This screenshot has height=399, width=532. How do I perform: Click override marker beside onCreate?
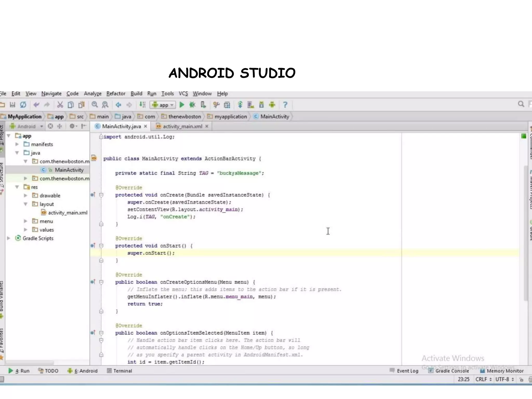tap(93, 195)
